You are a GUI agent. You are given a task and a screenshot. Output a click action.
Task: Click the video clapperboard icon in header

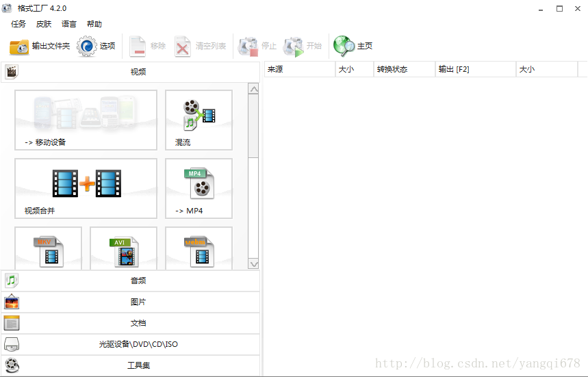(12, 72)
